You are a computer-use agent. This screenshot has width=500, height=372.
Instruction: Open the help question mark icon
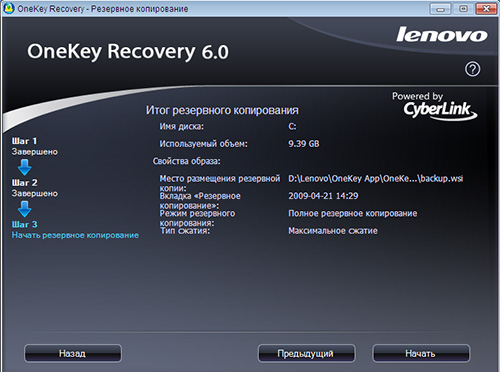(x=472, y=69)
